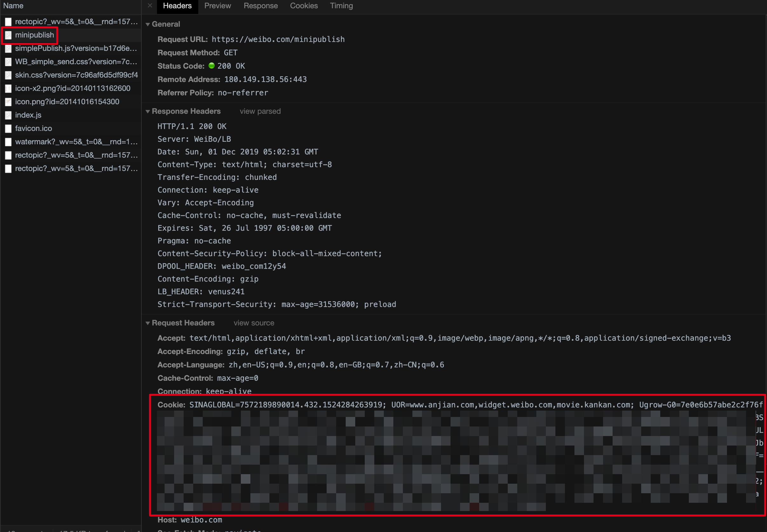
Task: Select WB_simple_send.css request row
Action: click(71, 62)
